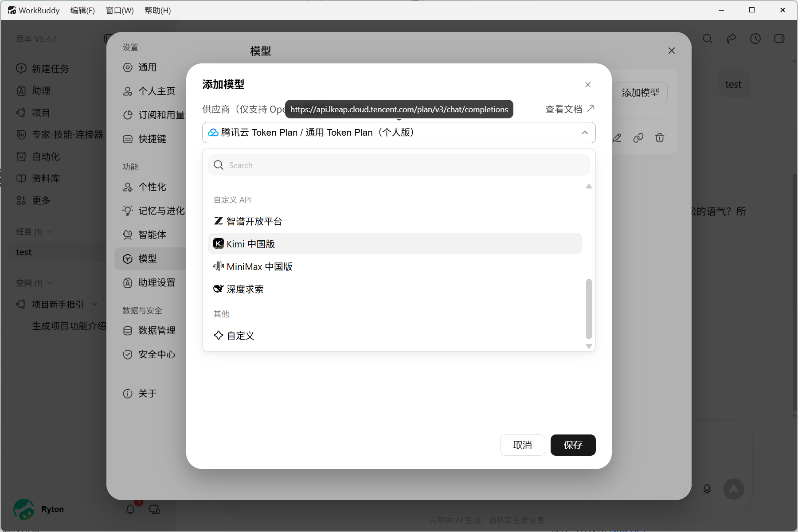
Task: Click the 保存 save button
Action: click(x=573, y=445)
